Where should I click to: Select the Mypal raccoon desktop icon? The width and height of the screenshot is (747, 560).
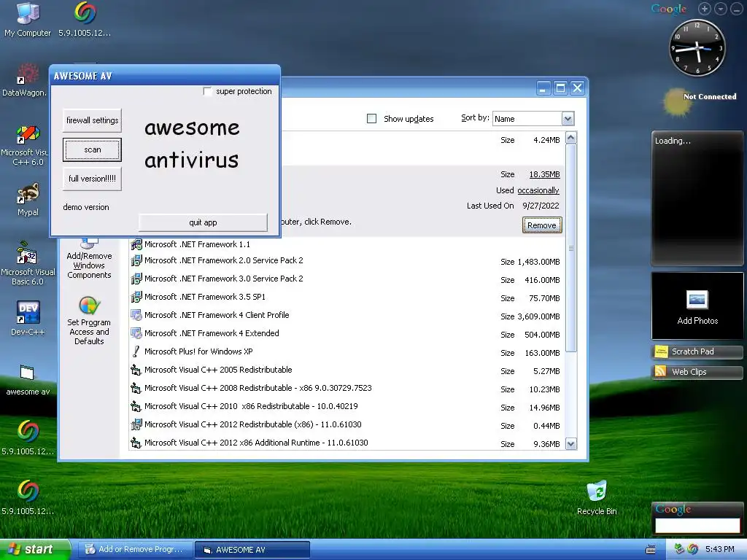28,199
